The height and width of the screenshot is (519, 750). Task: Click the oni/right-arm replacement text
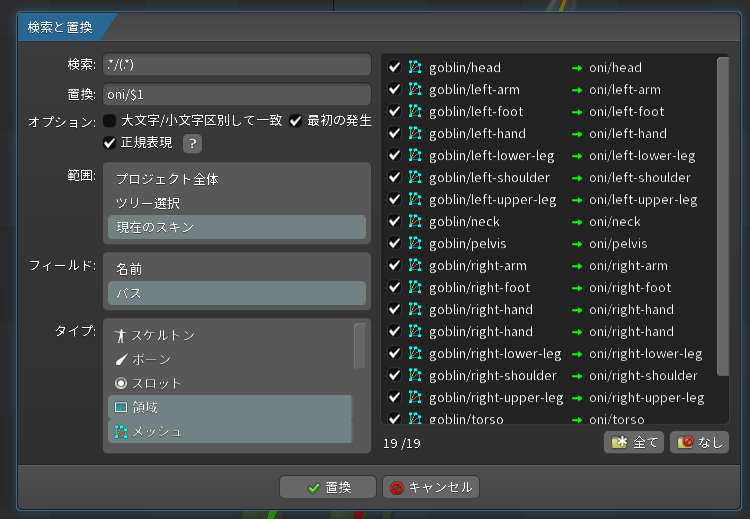tap(628, 265)
